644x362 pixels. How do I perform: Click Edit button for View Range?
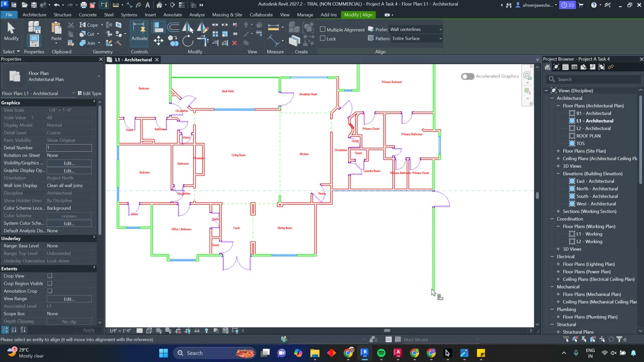click(x=69, y=299)
